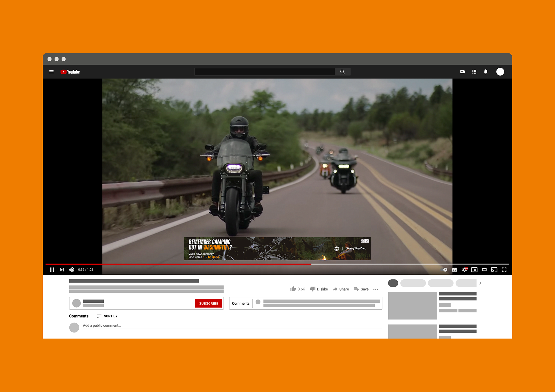The image size is (555, 392).
Task: Open the account avatar menu
Action: point(500,72)
